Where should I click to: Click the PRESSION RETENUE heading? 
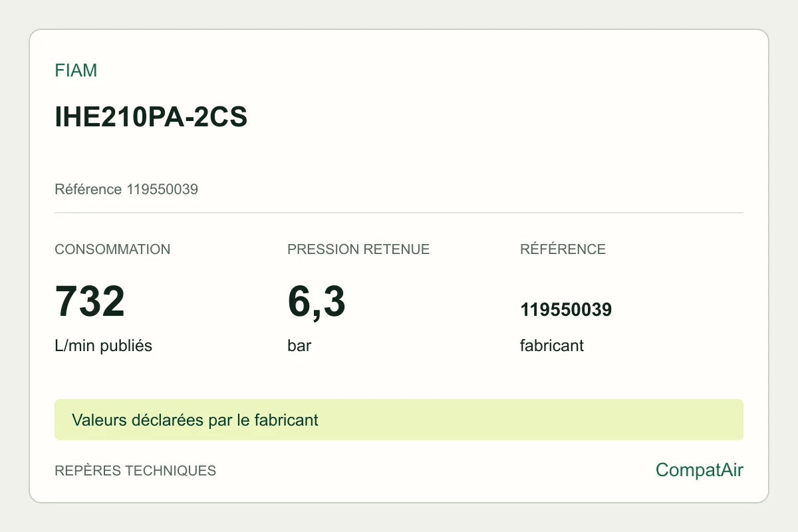(358, 249)
